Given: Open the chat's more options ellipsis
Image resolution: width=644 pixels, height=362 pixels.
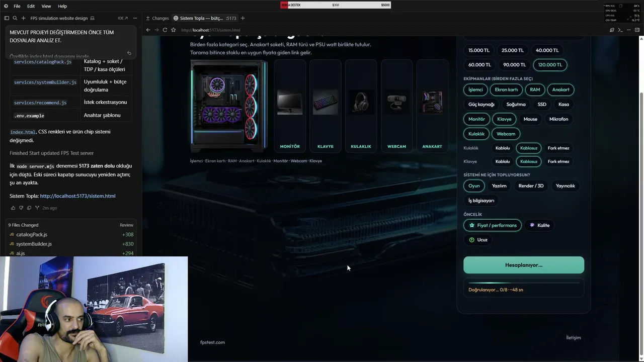Looking at the screenshot, I should (135, 18).
